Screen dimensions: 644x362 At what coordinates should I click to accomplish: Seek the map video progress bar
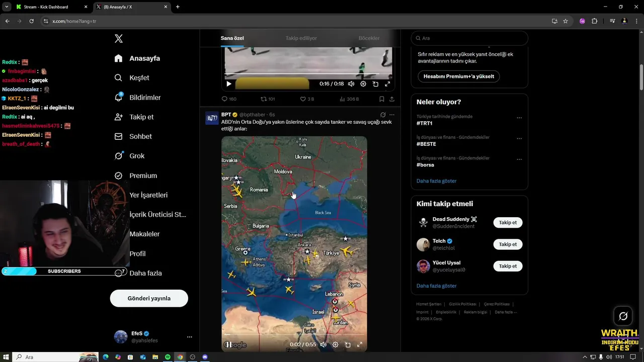pyautogui.click(x=294, y=334)
